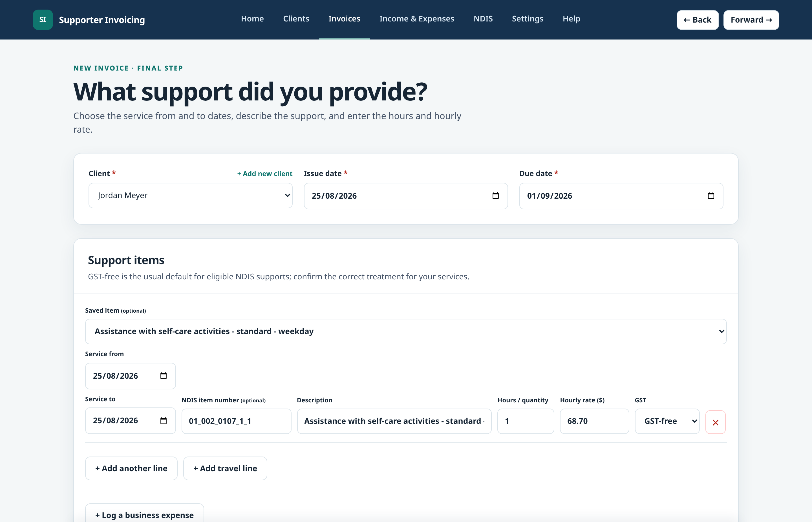
Task: Expand the Client dropdown showing Jordan Meyer
Action: (190, 196)
